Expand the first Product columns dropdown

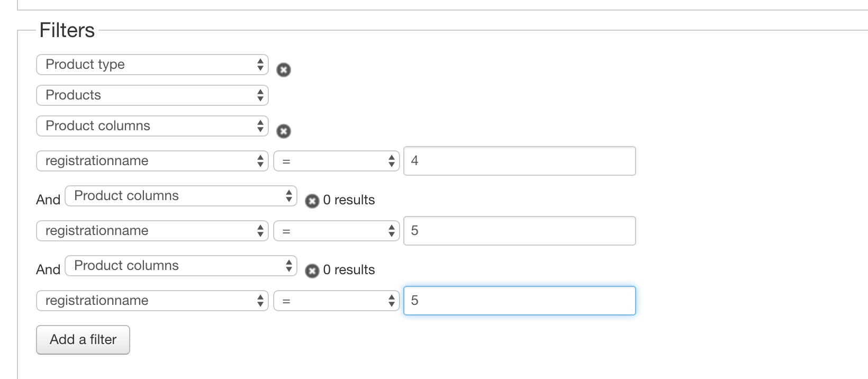(152, 126)
